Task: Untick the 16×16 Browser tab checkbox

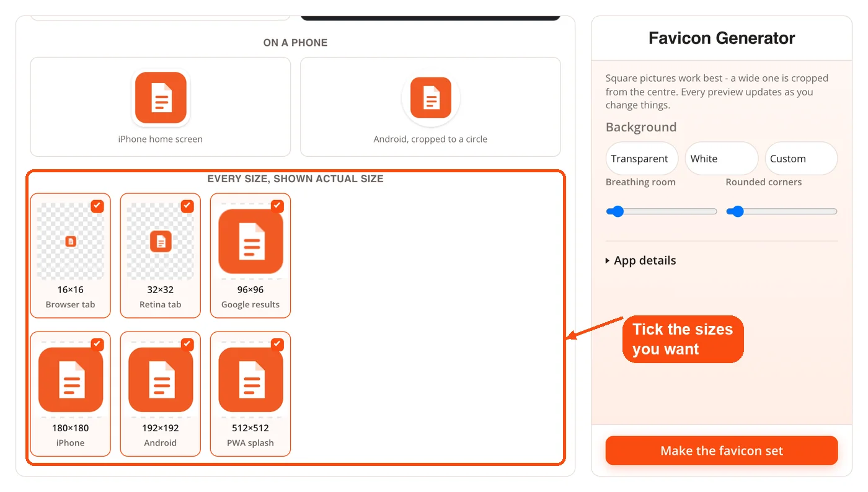Action: 97,206
